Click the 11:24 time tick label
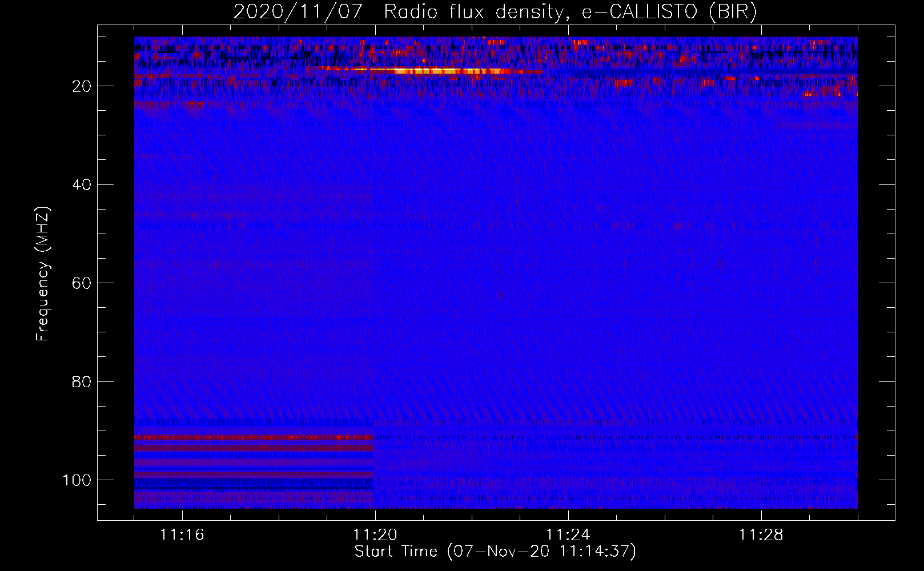This screenshot has width=924, height=571. coord(568,535)
